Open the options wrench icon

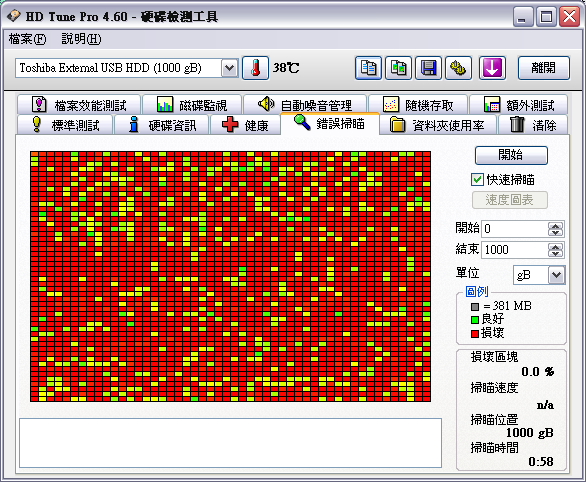459,68
